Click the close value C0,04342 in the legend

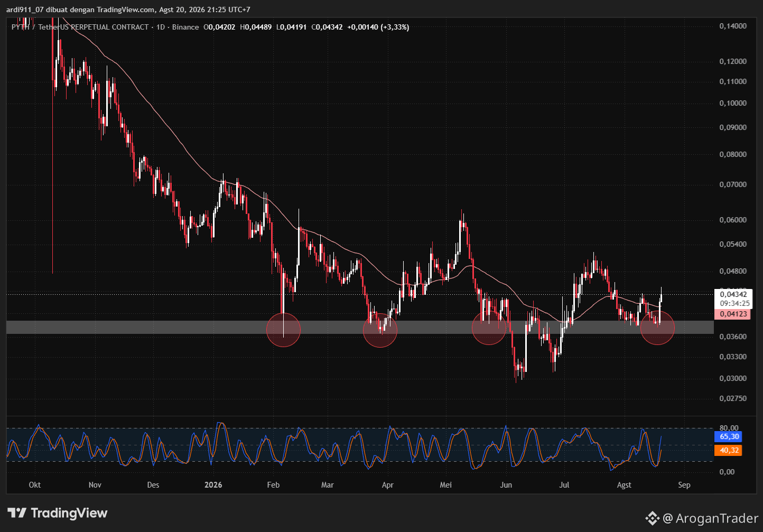[x=327, y=27]
